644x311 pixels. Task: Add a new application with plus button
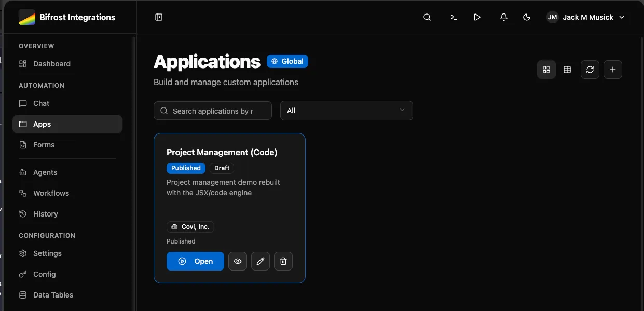coord(612,70)
